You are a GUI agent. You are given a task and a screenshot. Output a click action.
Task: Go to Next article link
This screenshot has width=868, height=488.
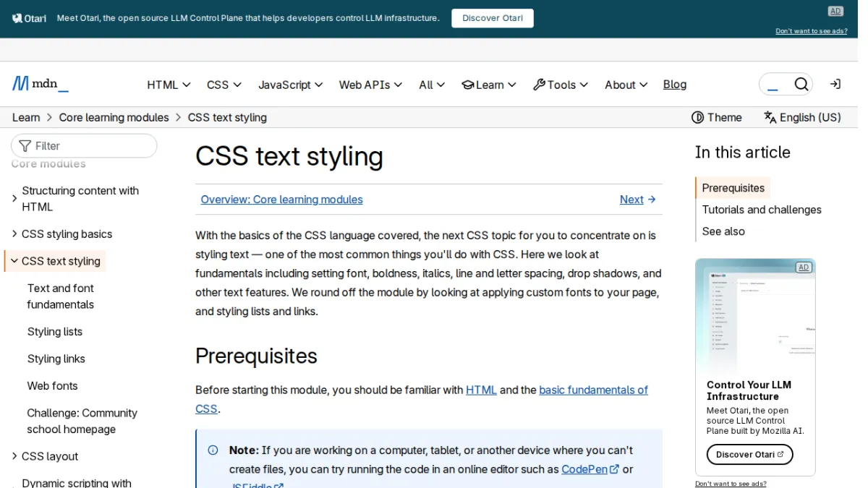point(638,200)
